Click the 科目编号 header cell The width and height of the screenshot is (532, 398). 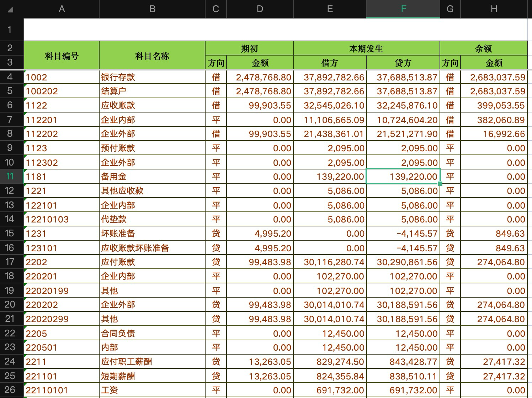[x=62, y=56]
